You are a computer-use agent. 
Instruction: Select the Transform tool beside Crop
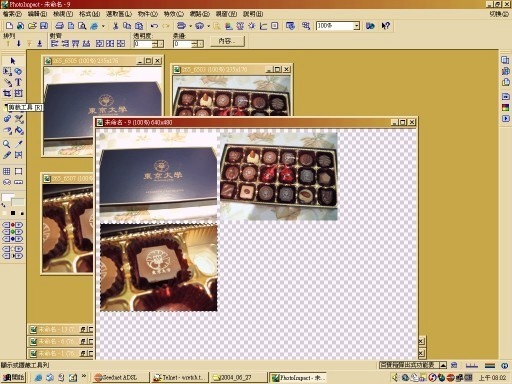(18, 93)
